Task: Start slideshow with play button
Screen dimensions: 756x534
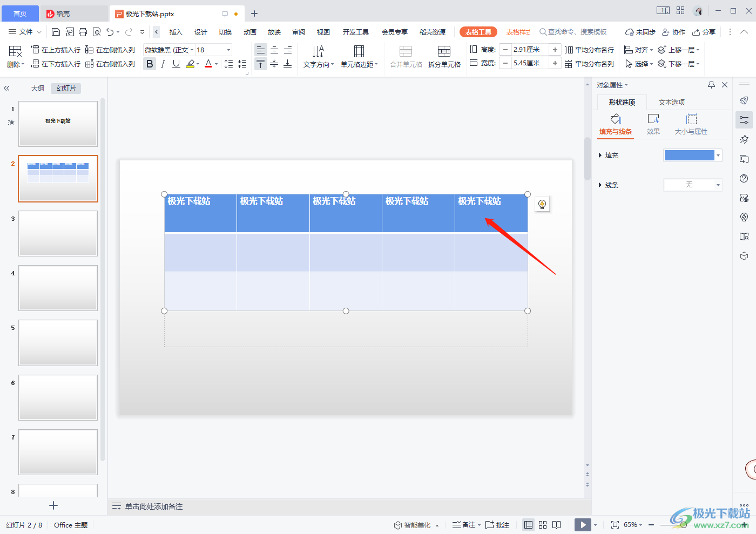Action: pyautogui.click(x=583, y=525)
